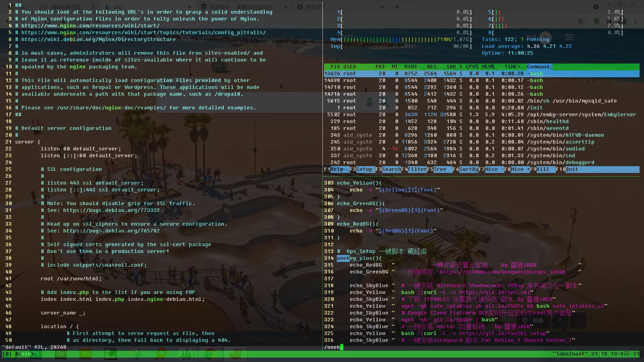Screen dimensions: 644x362
Task: Click the tmux session indicator [0]
Action: tap(7, 354)
